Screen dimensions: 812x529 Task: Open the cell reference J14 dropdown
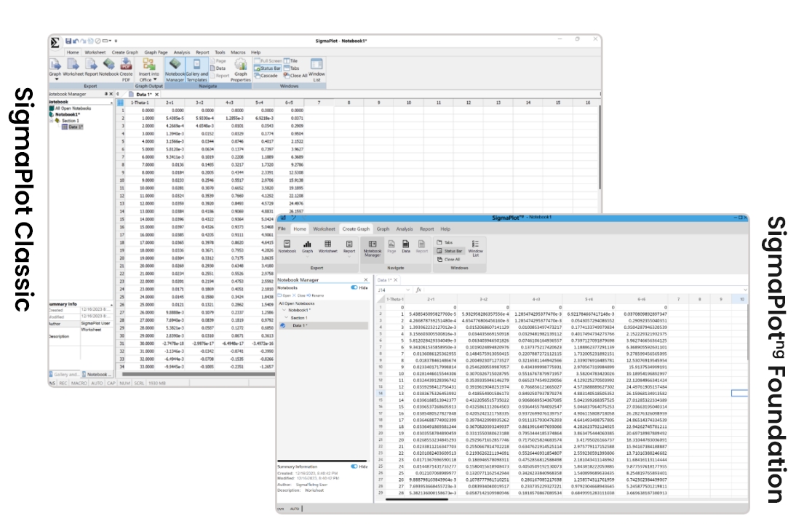coord(407,289)
